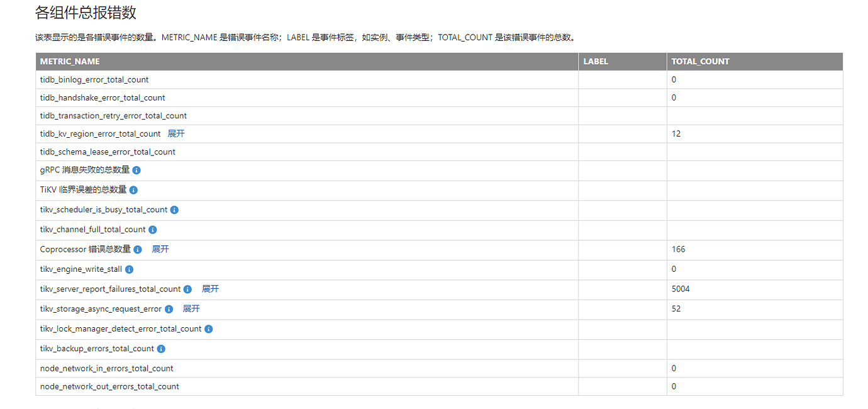
Task: Expand tikv_storage_async_request_error via 展开
Action: pyautogui.click(x=191, y=308)
